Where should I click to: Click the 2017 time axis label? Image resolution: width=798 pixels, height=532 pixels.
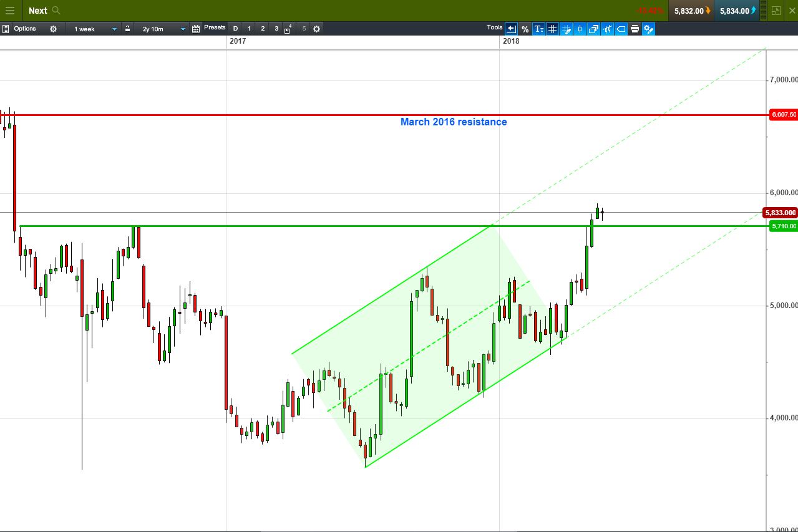tap(238, 41)
